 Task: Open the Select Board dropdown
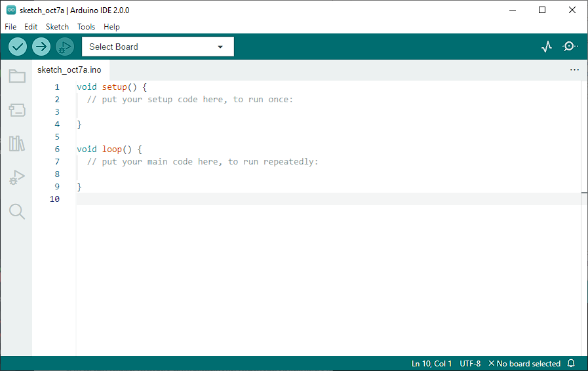point(158,47)
